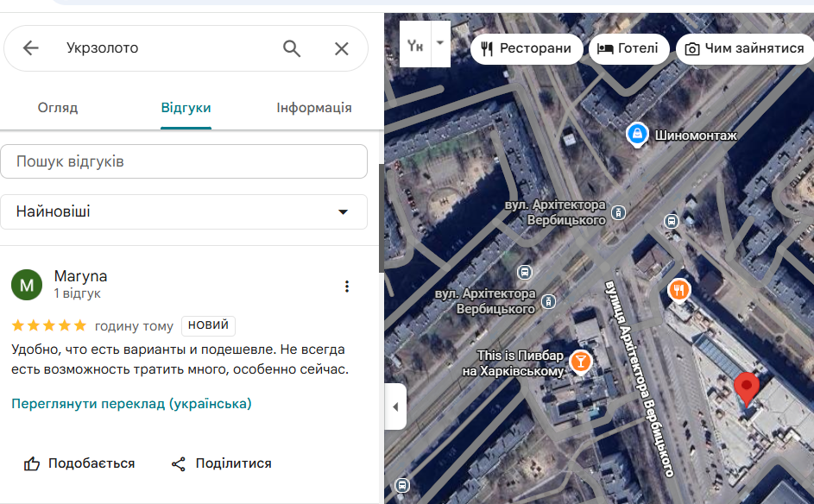This screenshot has height=504, width=814.
Task: Select the Відгуки tab
Action: coord(186,107)
